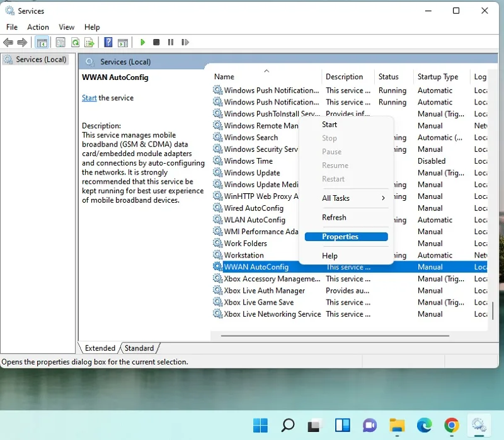
Task: Click the Back arrow toolbar icon
Action: (8, 42)
